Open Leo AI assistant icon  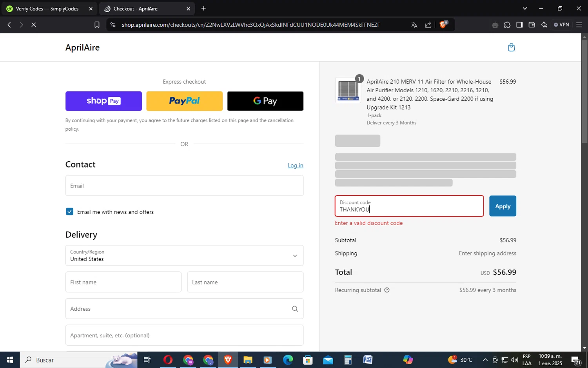coord(544,25)
